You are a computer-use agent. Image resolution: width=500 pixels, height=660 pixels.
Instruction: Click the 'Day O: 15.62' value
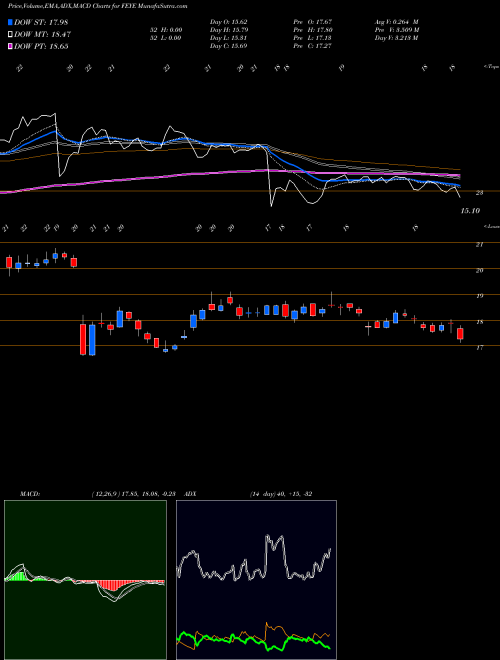(x=229, y=22)
